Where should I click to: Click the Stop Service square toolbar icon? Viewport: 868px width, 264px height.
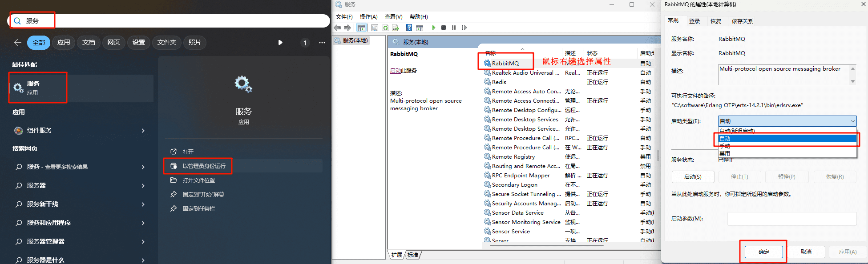click(444, 28)
